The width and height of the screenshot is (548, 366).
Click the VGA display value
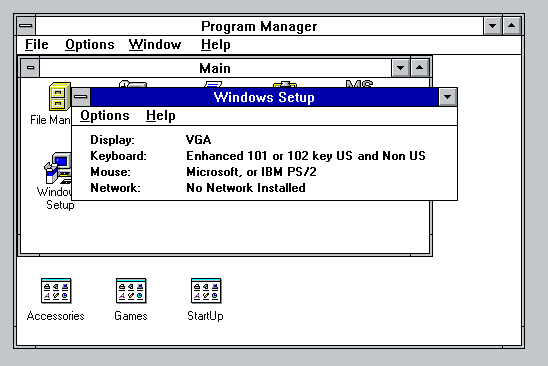click(199, 140)
